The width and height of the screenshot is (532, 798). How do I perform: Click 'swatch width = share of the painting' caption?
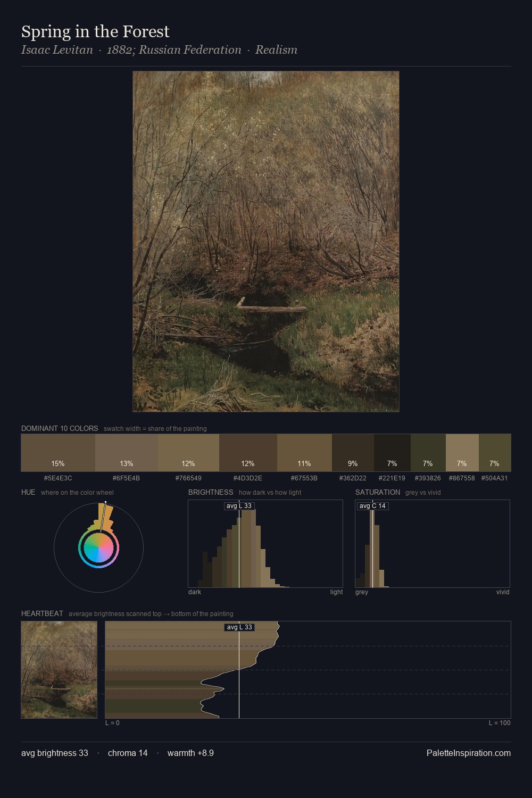tap(155, 429)
